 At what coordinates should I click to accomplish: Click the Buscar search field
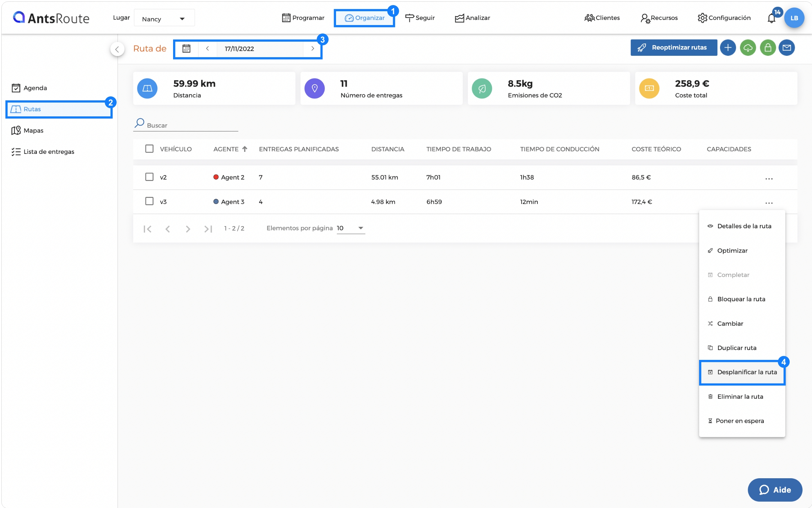point(186,125)
